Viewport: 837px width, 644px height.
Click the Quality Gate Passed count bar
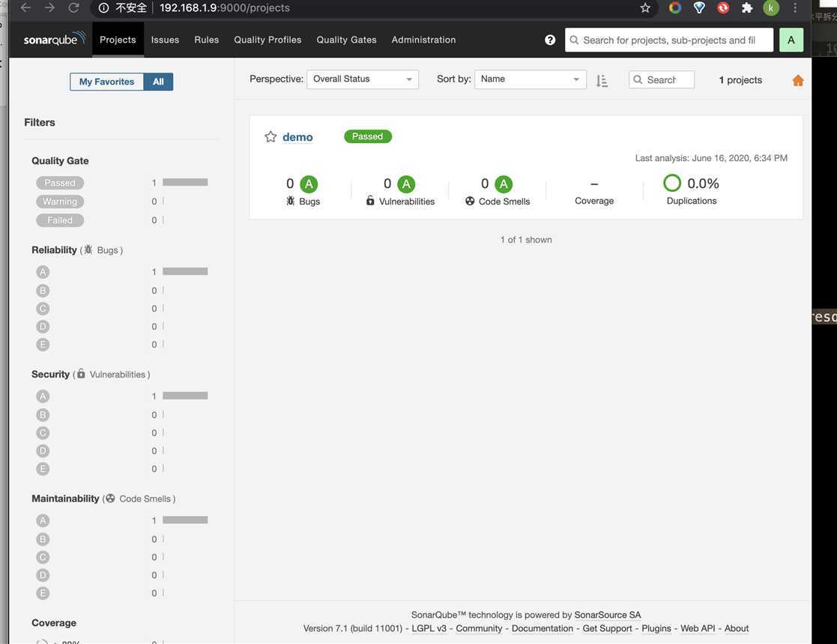(x=185, y=183)
